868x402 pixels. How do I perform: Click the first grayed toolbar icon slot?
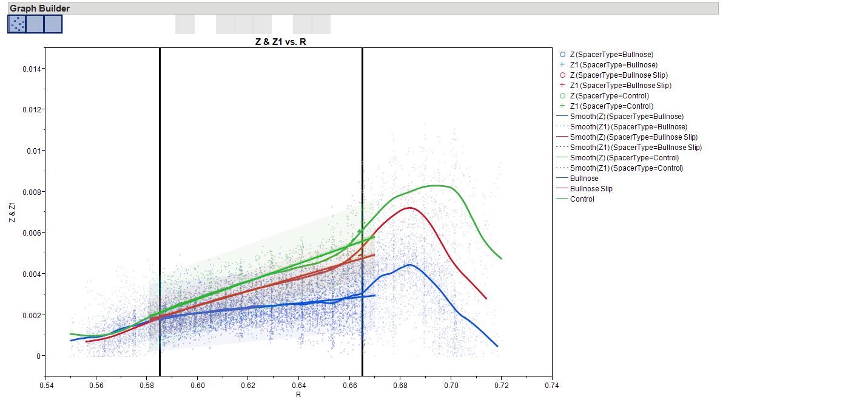pyautogui.click(x=184, y=24)
